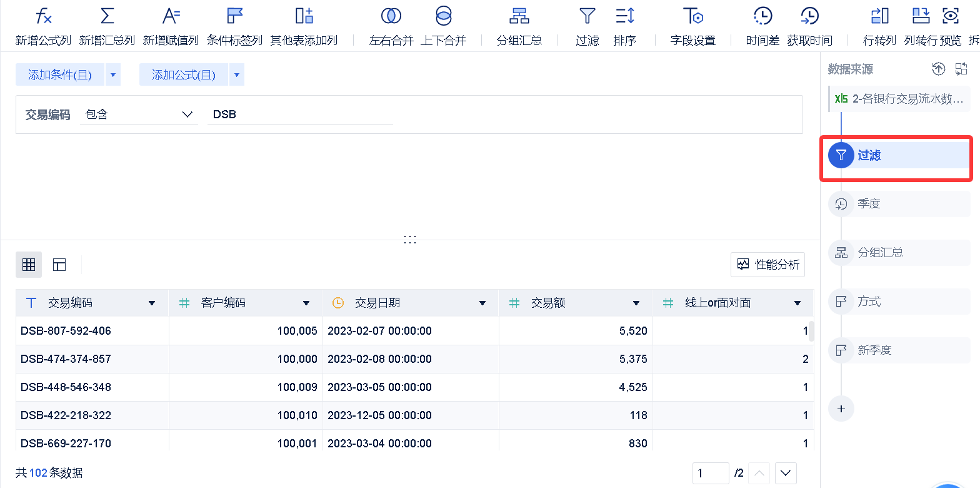This screenshot has width=980, height=488.
Task: Click the table vertical scrollbar
Action: [x=812, y=330]
